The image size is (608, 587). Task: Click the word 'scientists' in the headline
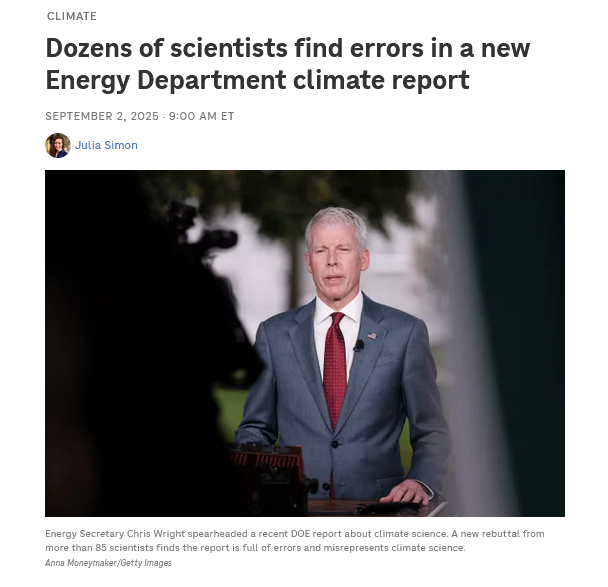coord(229,48)
